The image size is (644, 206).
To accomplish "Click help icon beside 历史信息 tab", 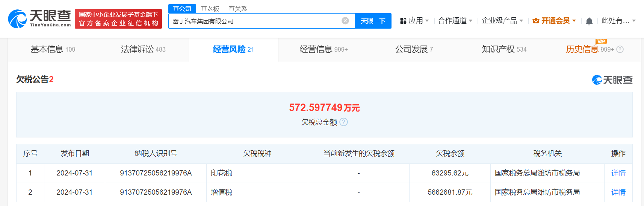I will 620,49.
